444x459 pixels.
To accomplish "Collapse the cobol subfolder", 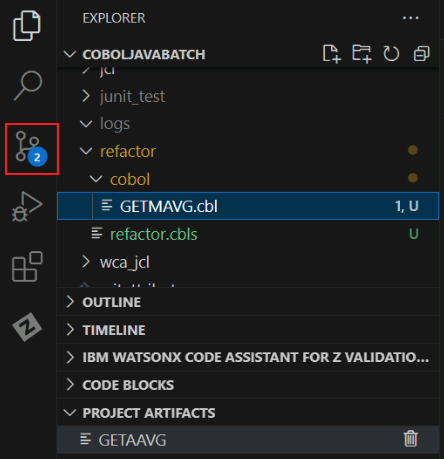I will click(x=96, y=179).
